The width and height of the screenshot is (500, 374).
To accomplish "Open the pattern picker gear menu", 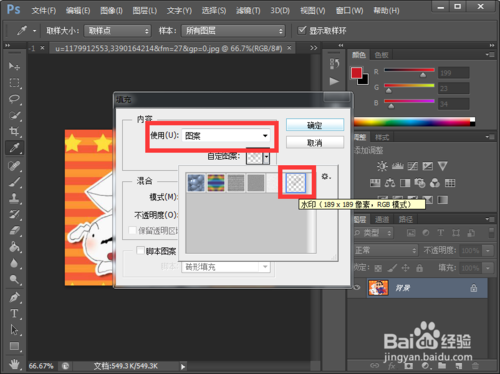I will (x=326, y=176).
